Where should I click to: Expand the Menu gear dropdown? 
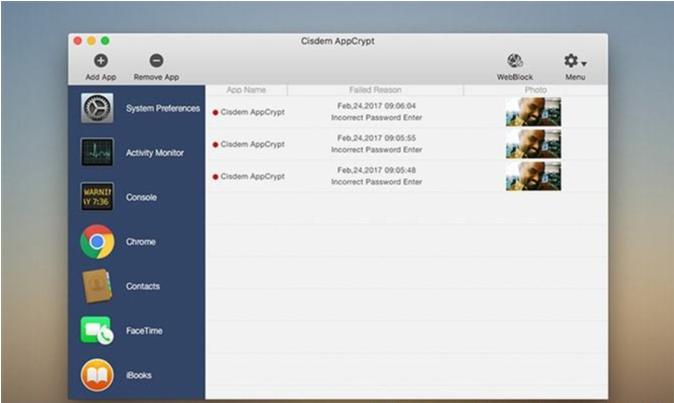pos(574,62)
